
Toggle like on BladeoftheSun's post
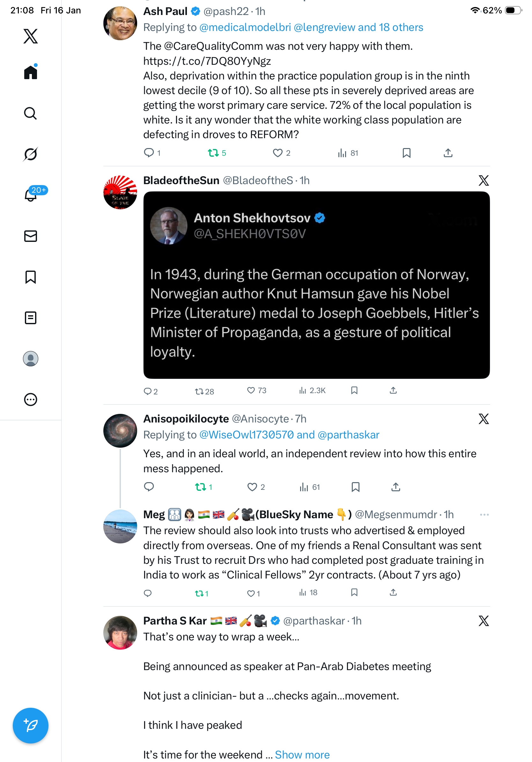[x=251, y=390]
